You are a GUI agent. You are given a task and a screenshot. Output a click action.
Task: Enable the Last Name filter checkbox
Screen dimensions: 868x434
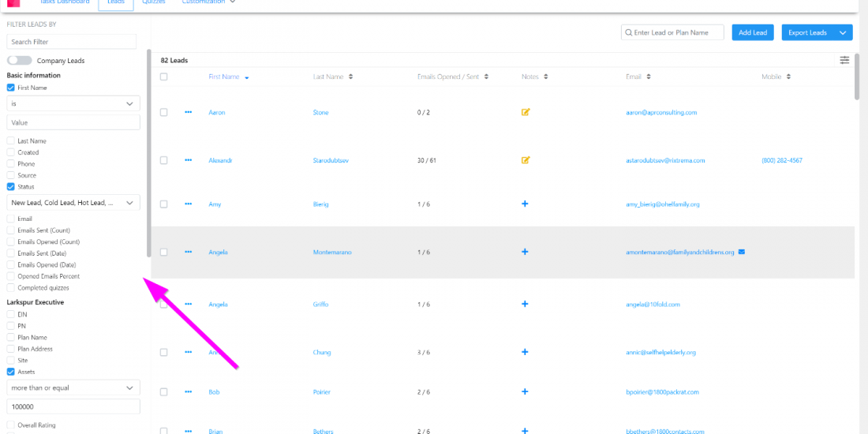[x=11, y=141]
